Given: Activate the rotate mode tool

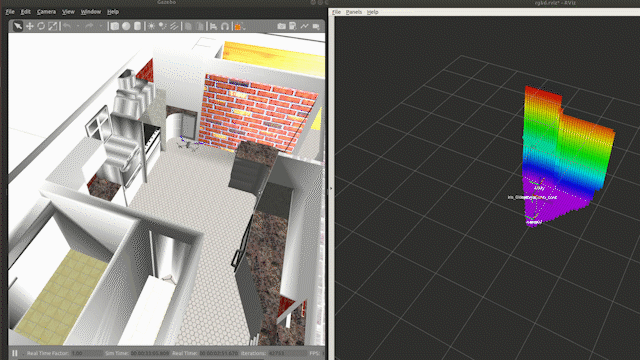Looking at the screenshot, I should pos(41,26).
